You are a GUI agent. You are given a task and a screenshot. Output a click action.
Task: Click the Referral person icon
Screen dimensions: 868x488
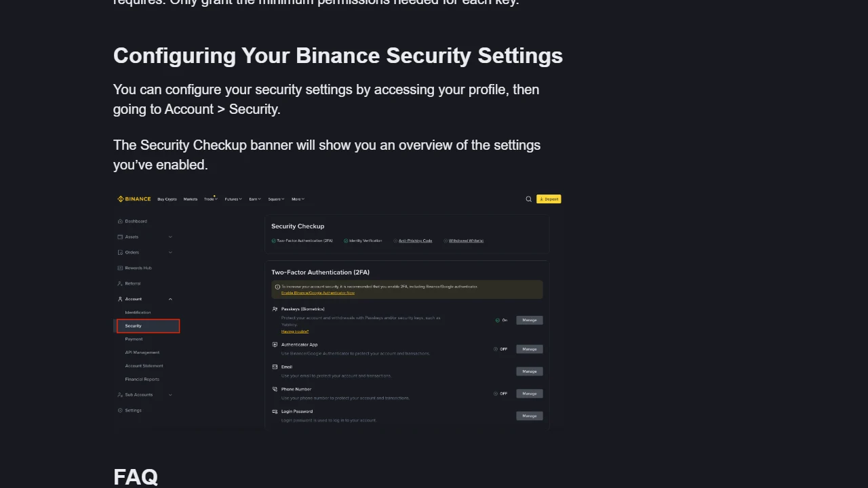[120, 283]
